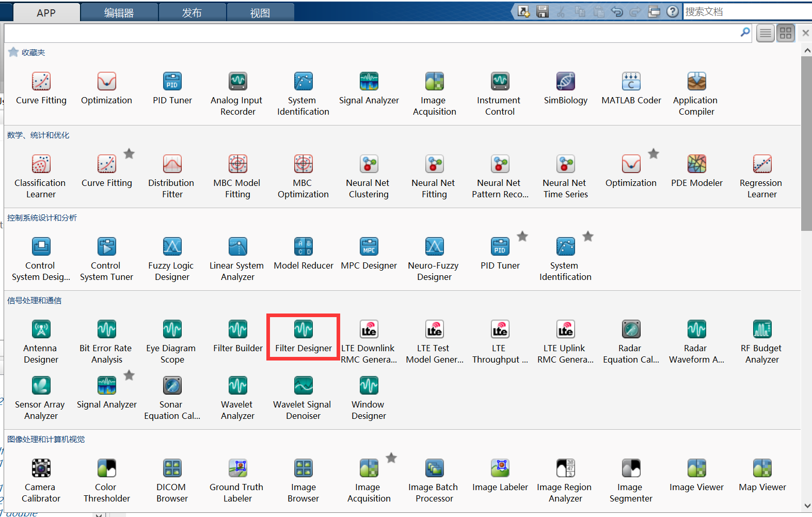Screen dimensions: 812x517
Task: Open Sensor Array Analyzer app
Action: pos(41,398)
